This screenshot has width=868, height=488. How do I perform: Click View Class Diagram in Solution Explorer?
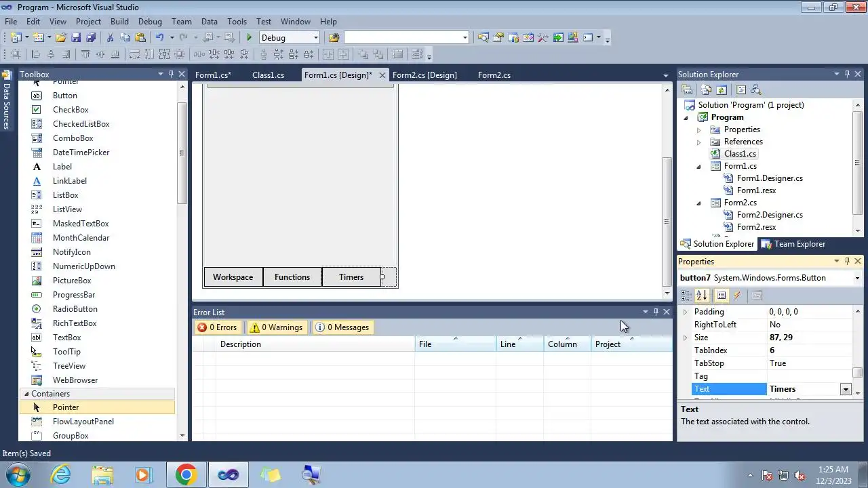point(756,89)
